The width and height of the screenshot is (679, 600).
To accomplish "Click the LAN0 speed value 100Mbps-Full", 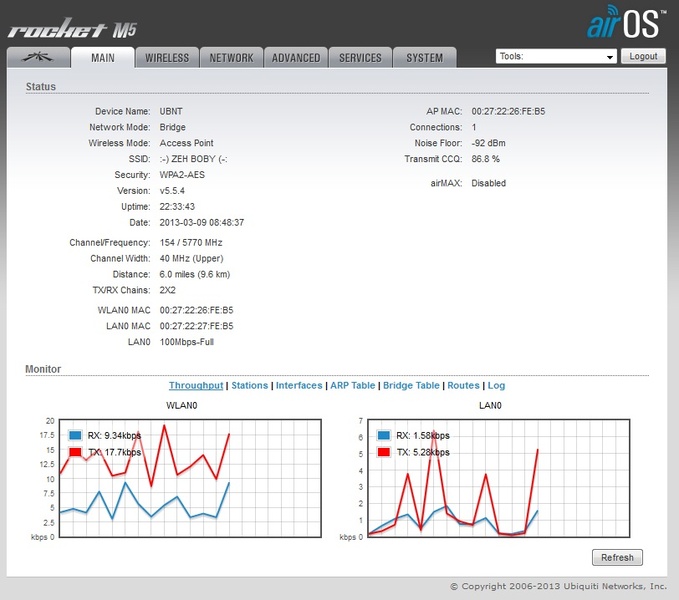I will click(x=187, y=342).
